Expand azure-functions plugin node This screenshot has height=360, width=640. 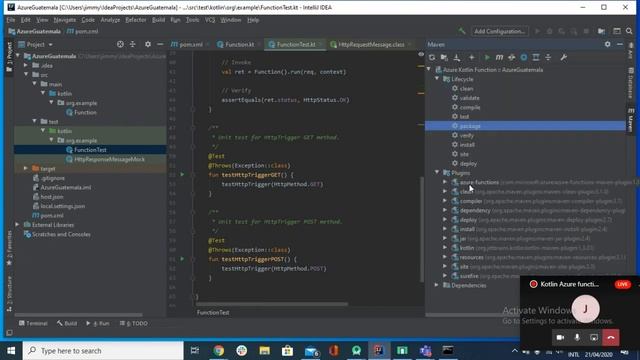point(445,182)
